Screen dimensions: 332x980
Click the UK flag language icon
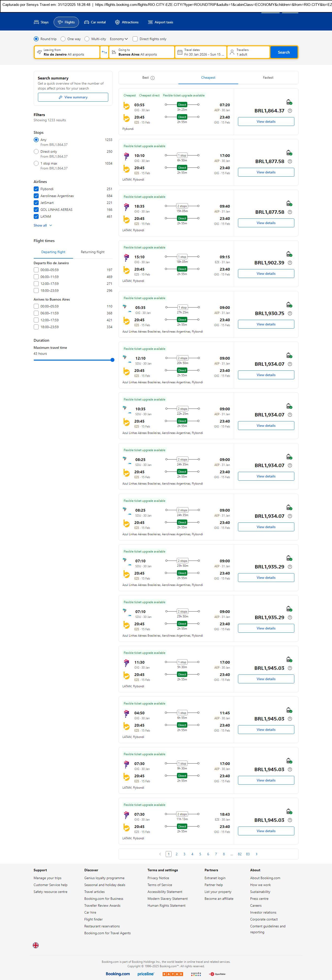pyautogui.click(x=36, y=945)
